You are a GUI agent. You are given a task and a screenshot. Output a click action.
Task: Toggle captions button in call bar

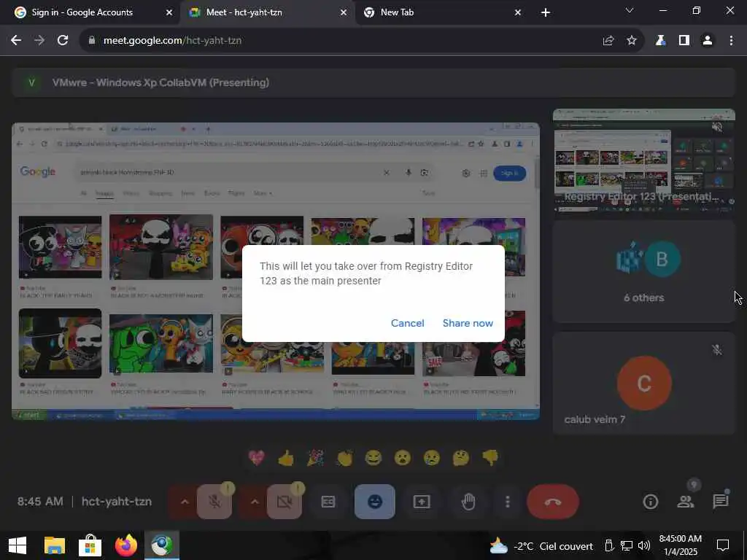point(328,502)
